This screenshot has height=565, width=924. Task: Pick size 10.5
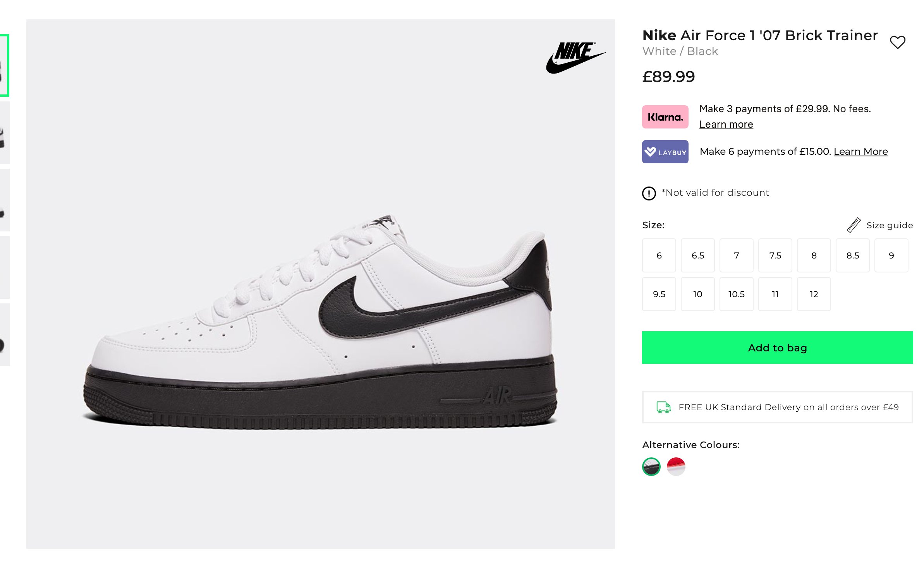(736, 294)
